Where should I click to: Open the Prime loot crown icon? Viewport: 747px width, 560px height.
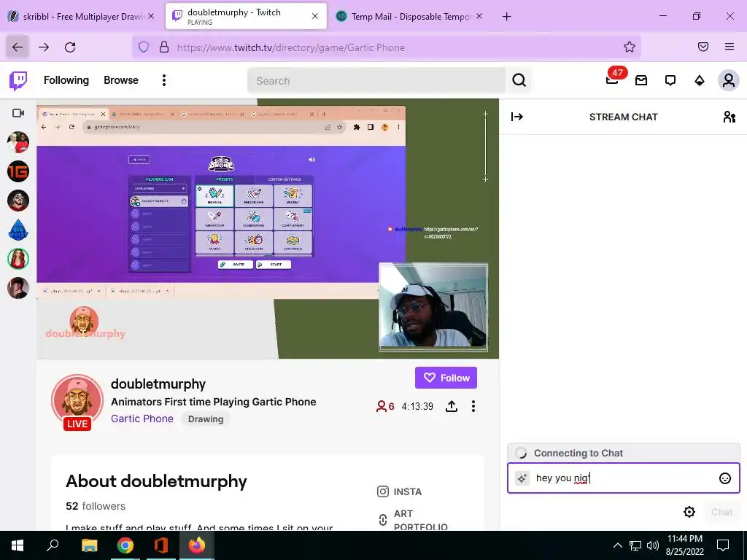(x=641, y=80)
